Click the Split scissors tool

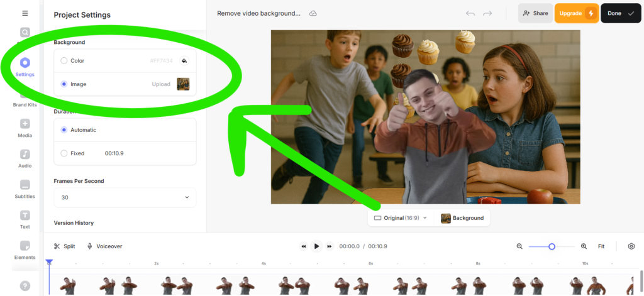(65, 246)
